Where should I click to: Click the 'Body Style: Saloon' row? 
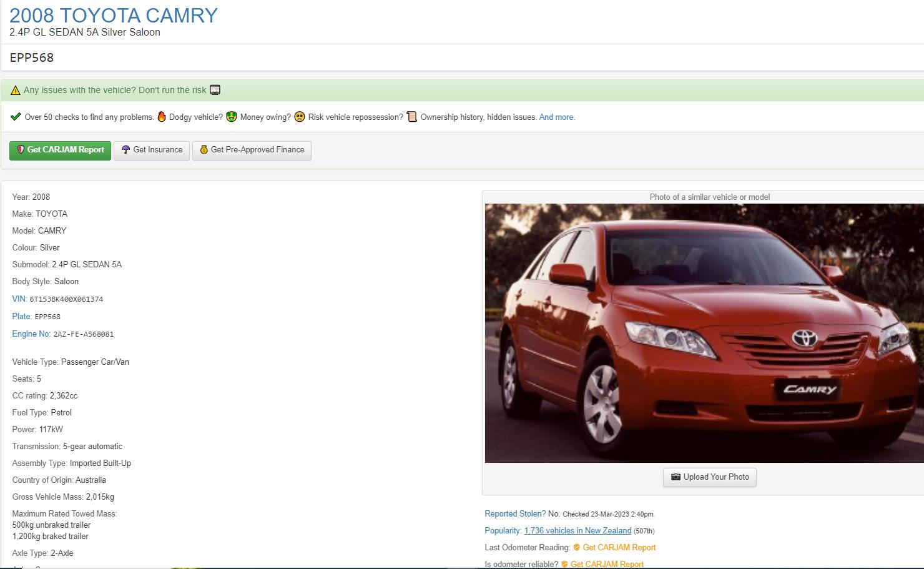pyautogui.click(x=46, y=281)
